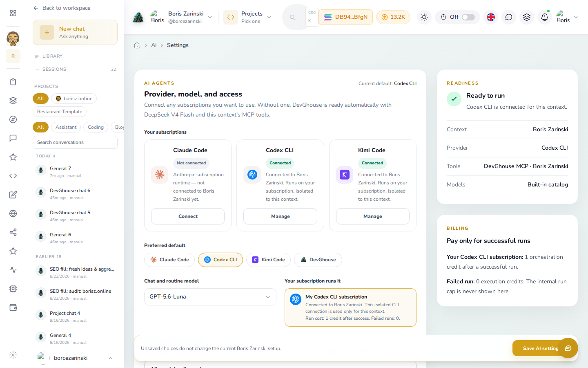Open the DevGhouse chat 6 conversation
588x368 pixels.
pyautogui.click(x=75, y=194)
